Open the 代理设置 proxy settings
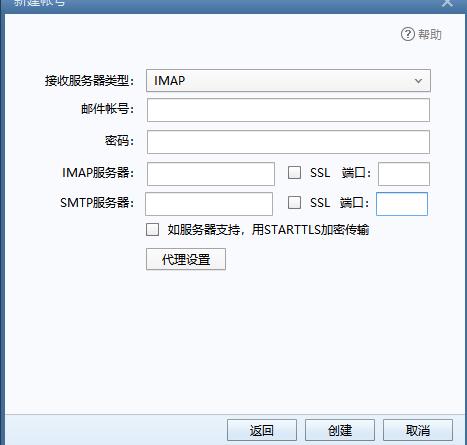The width and height of the screenshot is (467, 445). [186, 259]
